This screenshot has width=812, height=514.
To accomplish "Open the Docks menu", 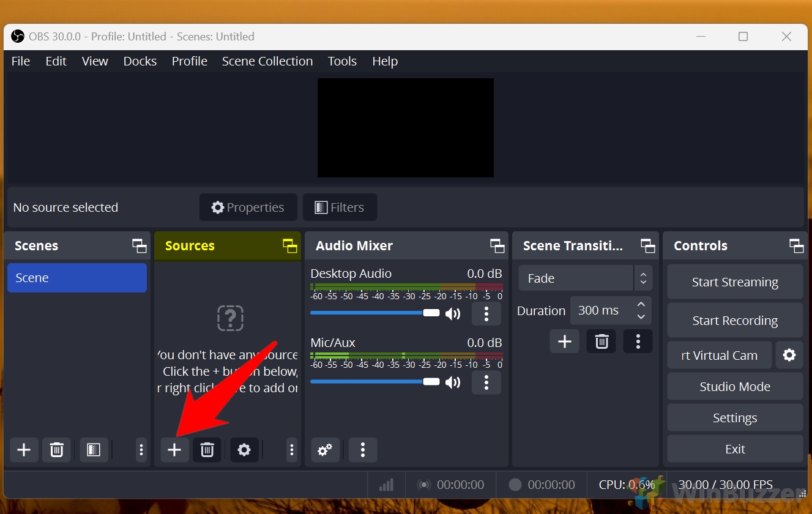I will [140, 61].
